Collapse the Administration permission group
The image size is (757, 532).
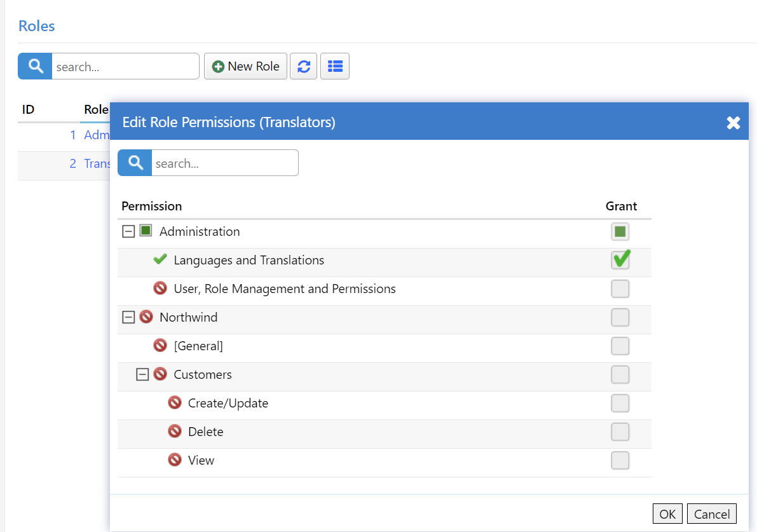[128, 231]
